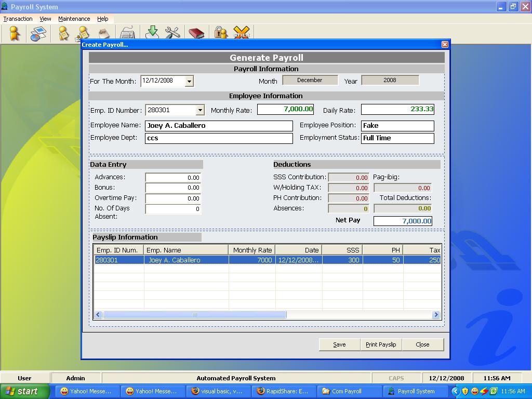Click the Overtime Pay input field
The height and width of the screenshot is (399, 532).
173,198
